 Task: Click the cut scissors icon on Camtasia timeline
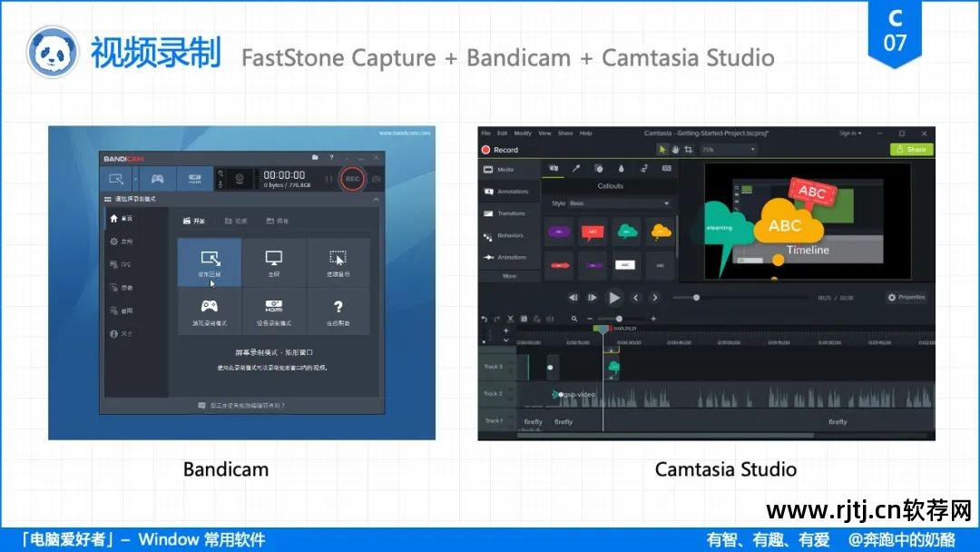(510, 319)
